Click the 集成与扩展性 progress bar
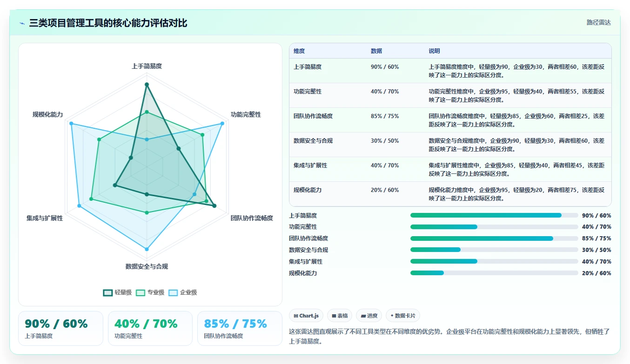The height and width of the screenshot is (364, 630). pyautogui.click(x=494, y=261)
